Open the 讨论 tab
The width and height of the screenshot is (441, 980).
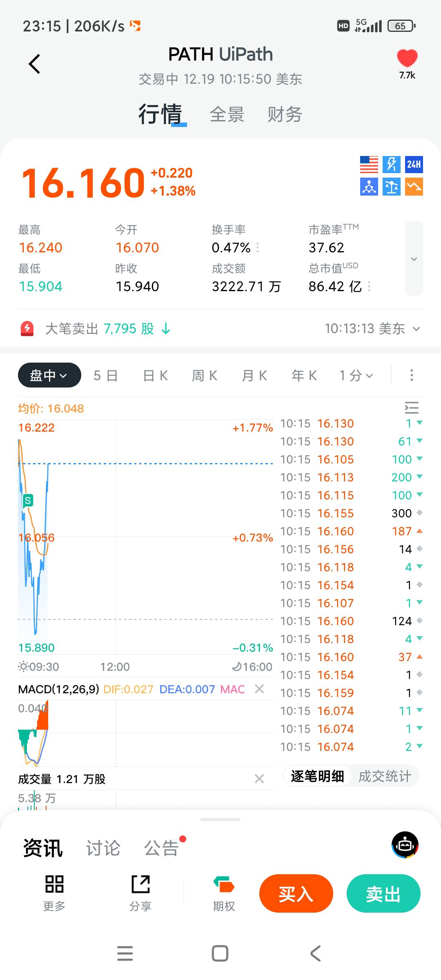tap(103, 848)
